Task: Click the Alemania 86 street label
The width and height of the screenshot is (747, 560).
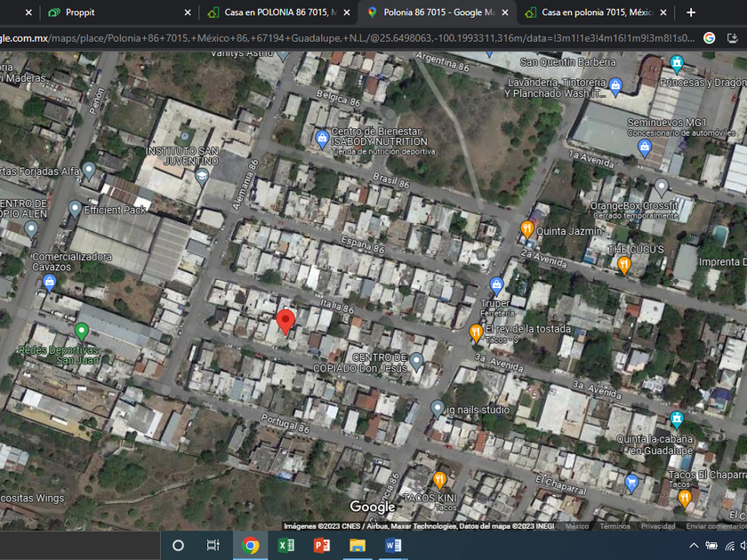Action: (245, 185)
